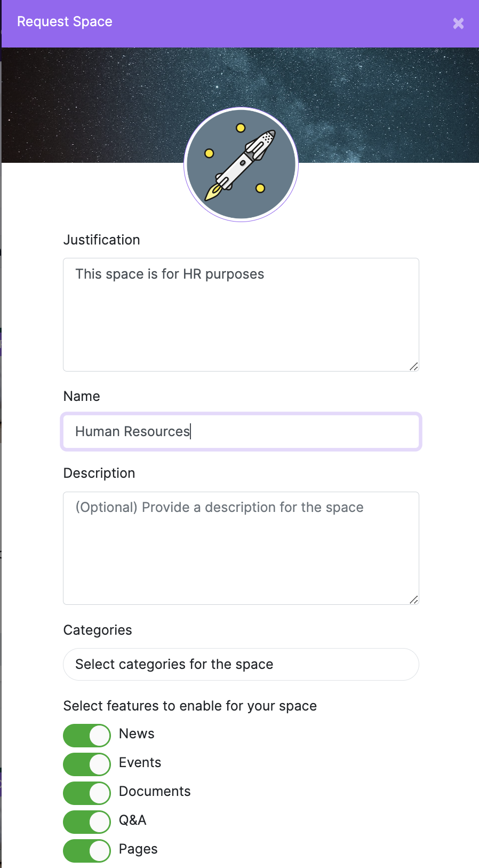Screen dimensions: 479x868
Task: Click the resize handle on Justification textarea
Action: [414, 367]
